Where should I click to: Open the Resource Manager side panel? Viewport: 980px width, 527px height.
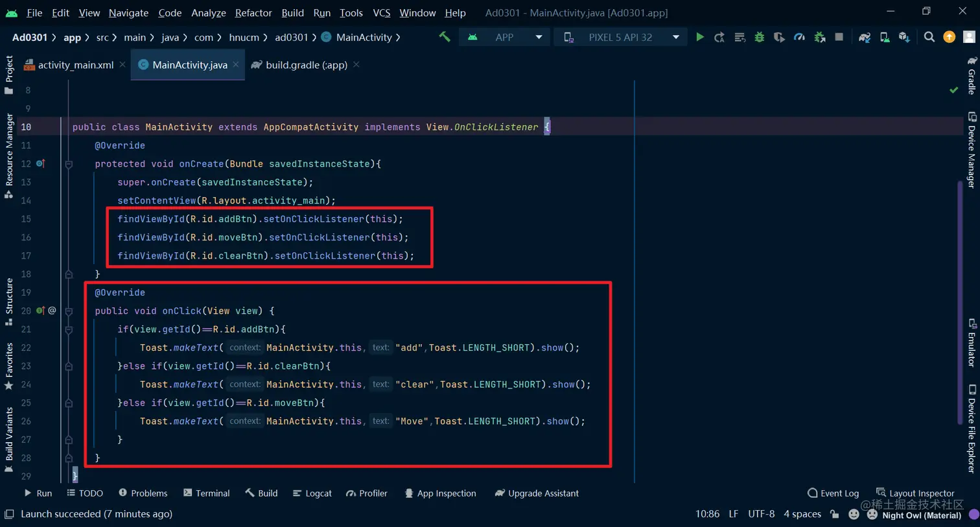coord(9,156)
